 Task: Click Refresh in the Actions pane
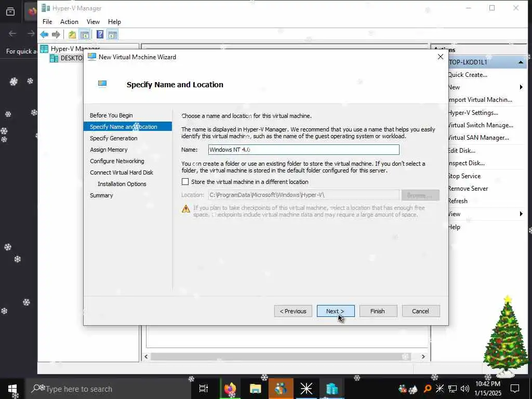click(x=458, y=201)
